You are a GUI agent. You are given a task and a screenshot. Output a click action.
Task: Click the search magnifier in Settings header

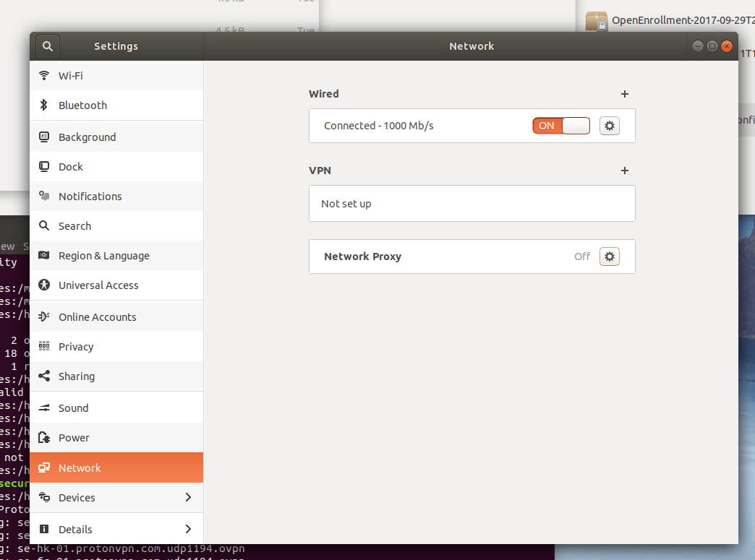click(x=46, y=46)
